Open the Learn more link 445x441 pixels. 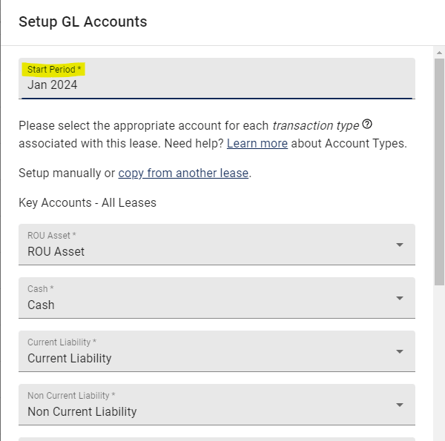click(257, 143)
